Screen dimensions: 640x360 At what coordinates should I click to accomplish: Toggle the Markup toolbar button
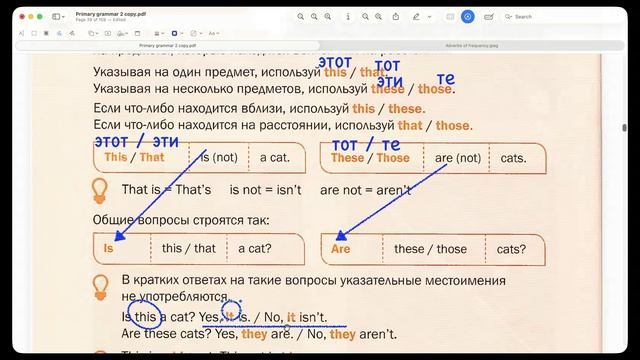pos(468,17)
